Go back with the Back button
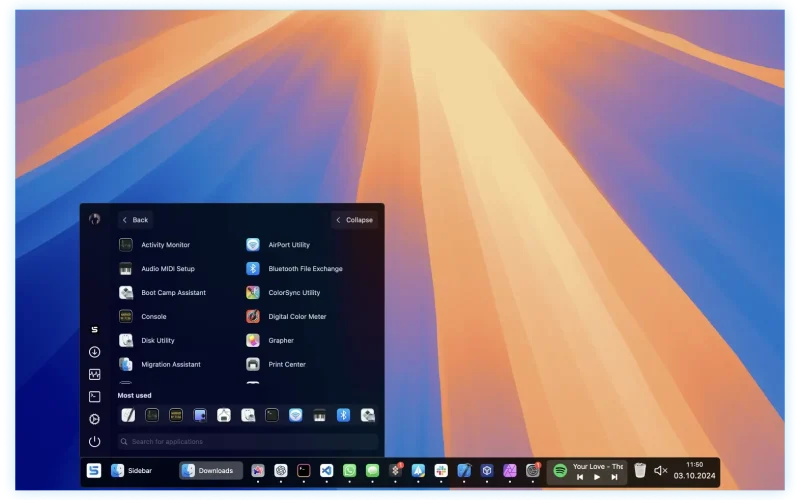Viewport: 800px width, 500px height. coord(135,220)
